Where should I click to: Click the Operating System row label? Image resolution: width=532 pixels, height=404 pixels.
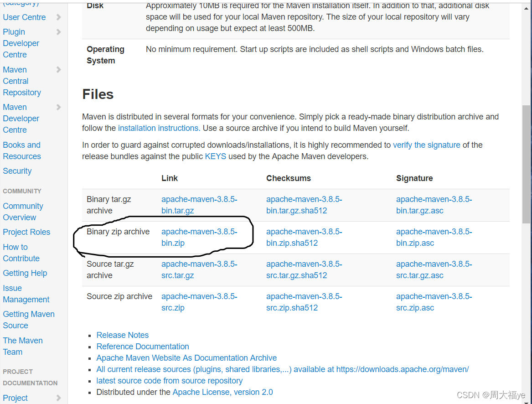pyautogui.click(x=105, y=55)
